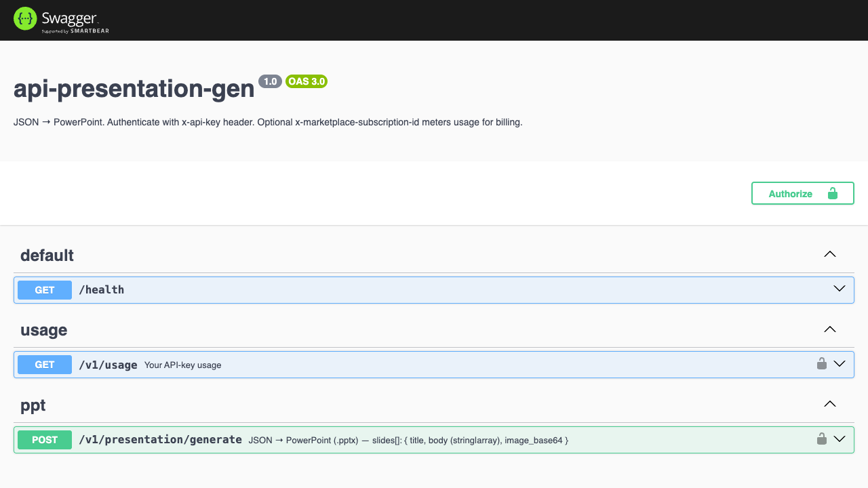The height and width of the screenshot is (488, 868).
Task: Click the Swagger logo icon
Action: pos(25,19)
